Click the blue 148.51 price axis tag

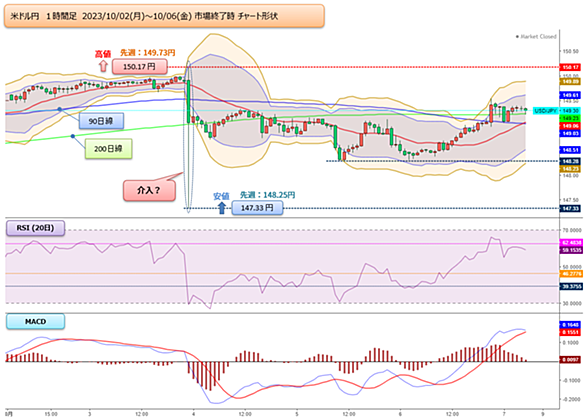click(570, 150)
